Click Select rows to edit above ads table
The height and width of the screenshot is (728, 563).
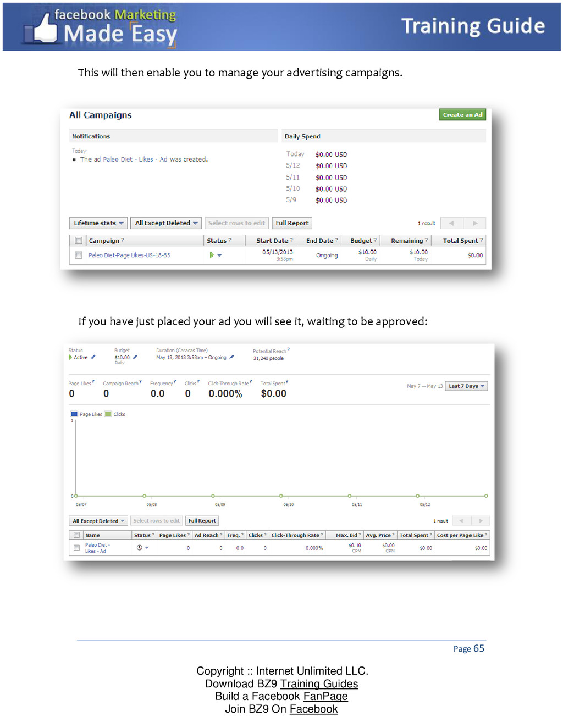click(156, 521)
